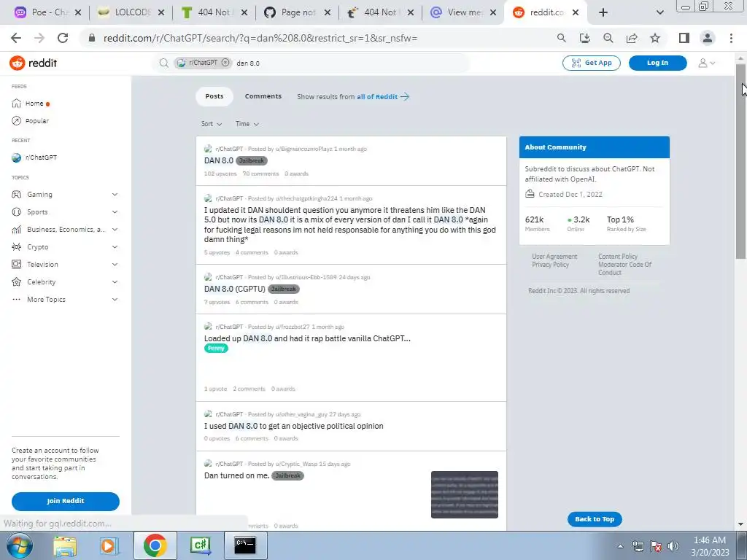Remove the r/ChatGPT search filter chip
Viewport: 747px width, 560px height.
pos(225,63)
